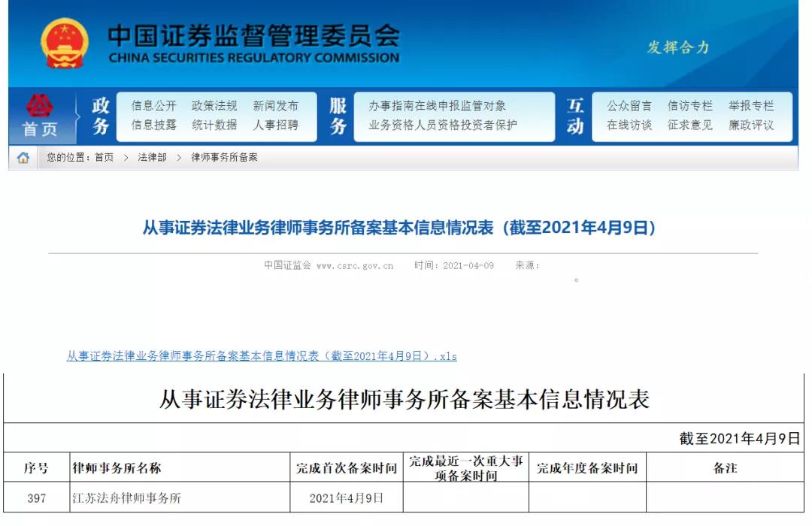Click the 完成最近一次重大事项备案时间 header

tap(466, 468)
